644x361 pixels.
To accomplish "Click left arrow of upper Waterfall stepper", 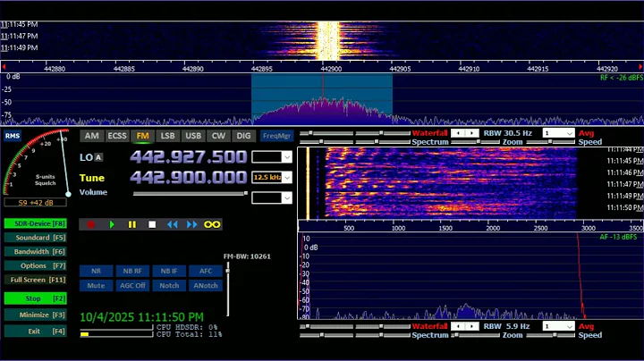I will pos(458,133).
